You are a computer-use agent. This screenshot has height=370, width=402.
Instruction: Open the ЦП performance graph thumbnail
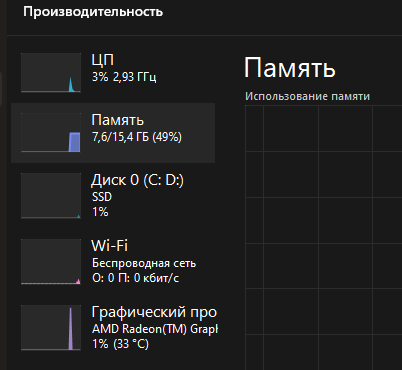coord(51,73)
